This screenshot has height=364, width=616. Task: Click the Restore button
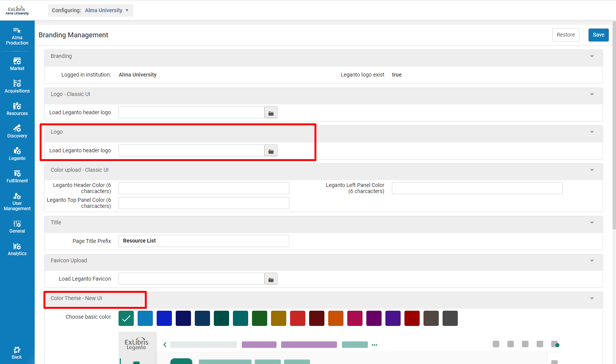click(566, 35)
